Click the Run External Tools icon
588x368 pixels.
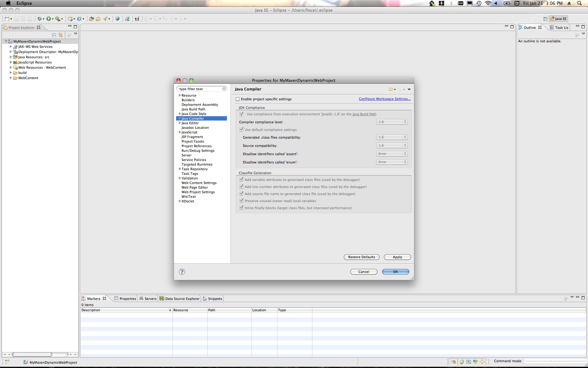click(x=58, y=19)
